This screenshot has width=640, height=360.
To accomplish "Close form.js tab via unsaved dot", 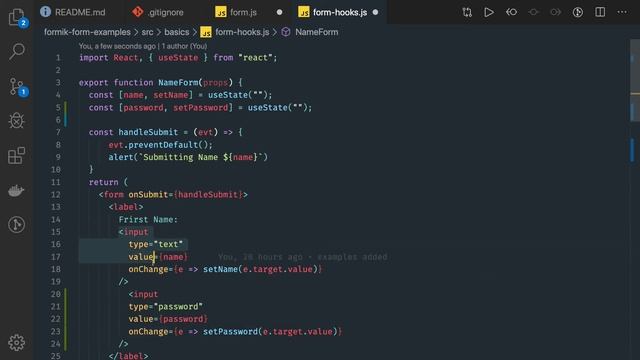I will click(279, 12).
